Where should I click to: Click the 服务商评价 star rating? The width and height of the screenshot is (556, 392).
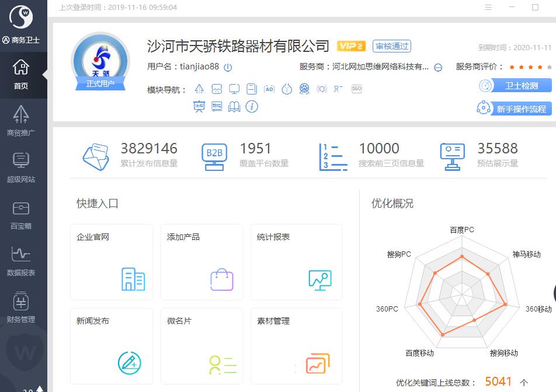[x=530, y=67]
